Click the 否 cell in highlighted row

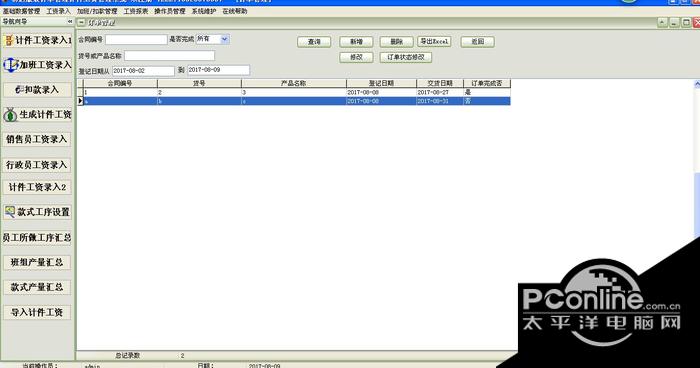click(x=487, y=101)
